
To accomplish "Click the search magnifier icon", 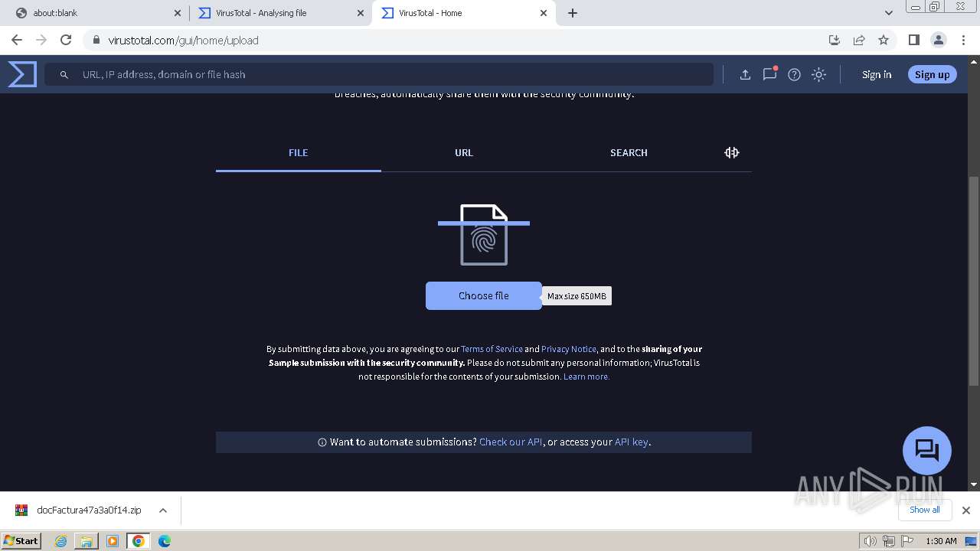I will coord(64,74).
